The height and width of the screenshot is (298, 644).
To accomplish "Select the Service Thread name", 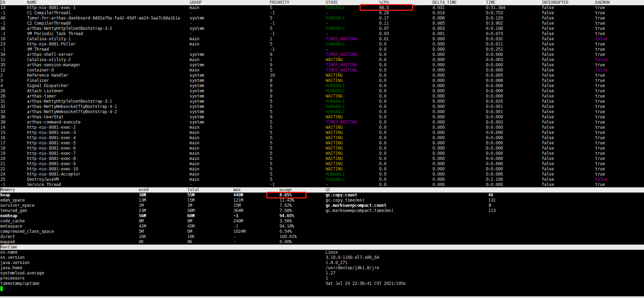I will point(44,185).
